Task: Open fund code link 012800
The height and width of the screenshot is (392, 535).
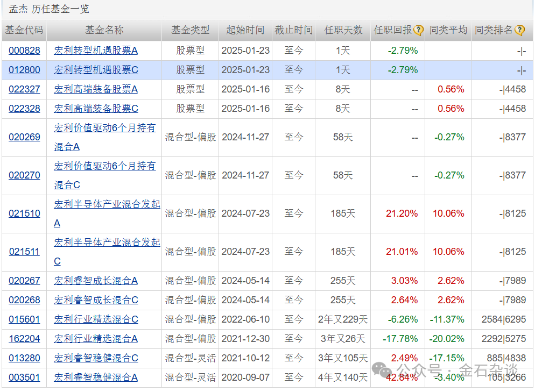Action: pyautogui.click(x=24, y=70)
